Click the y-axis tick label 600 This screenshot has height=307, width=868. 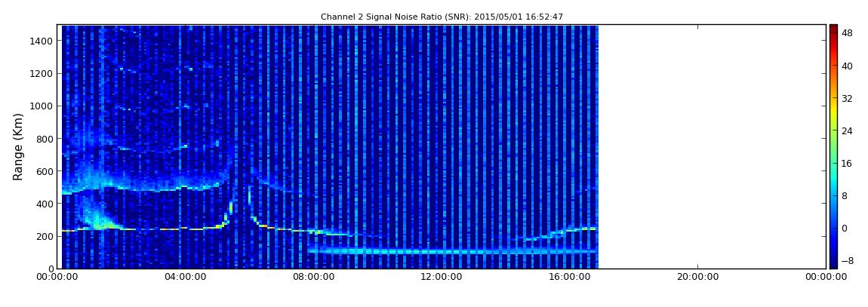coord(45,171)
